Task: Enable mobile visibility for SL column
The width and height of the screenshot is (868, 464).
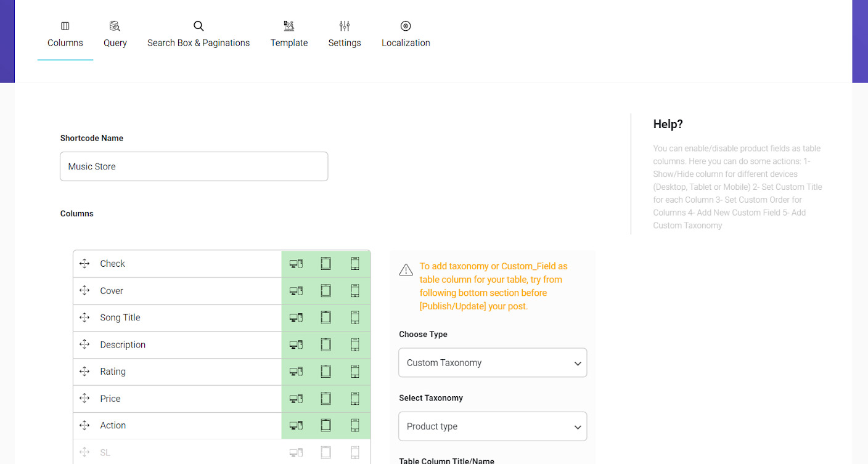Action: 355,452
